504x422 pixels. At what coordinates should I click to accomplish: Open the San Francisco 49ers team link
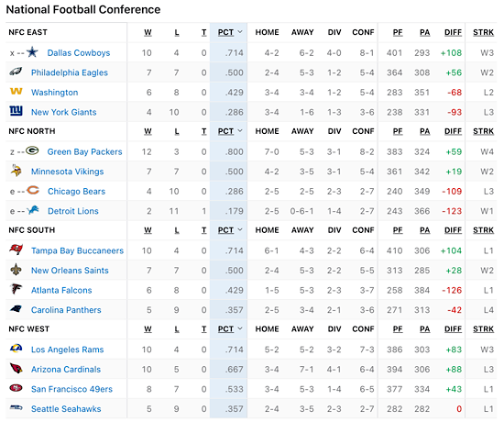point(72,389)
